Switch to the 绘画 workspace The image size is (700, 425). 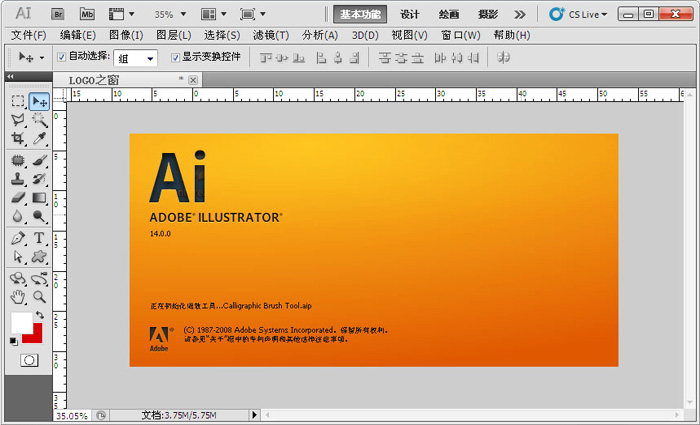point(449,14)
